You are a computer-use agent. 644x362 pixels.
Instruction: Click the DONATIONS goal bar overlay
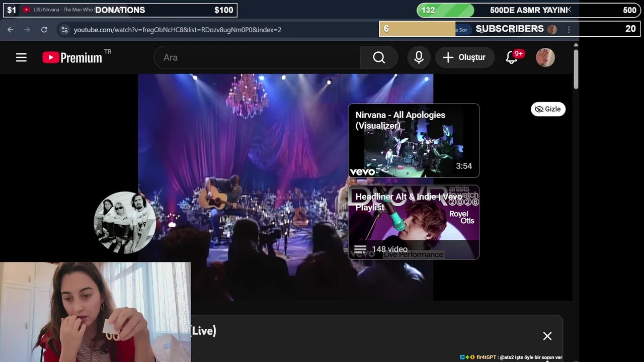(120, 10)
